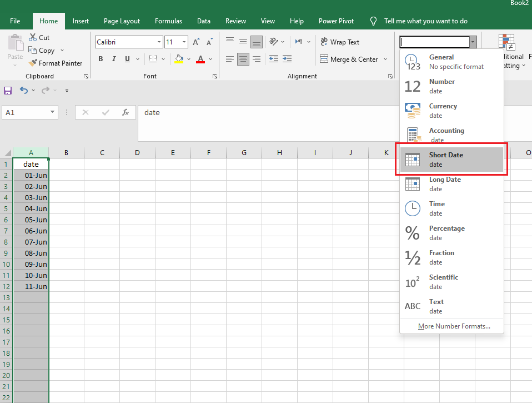The image size is (532, 403).
Task: Select the Format Painter tool
Action: 56,63
